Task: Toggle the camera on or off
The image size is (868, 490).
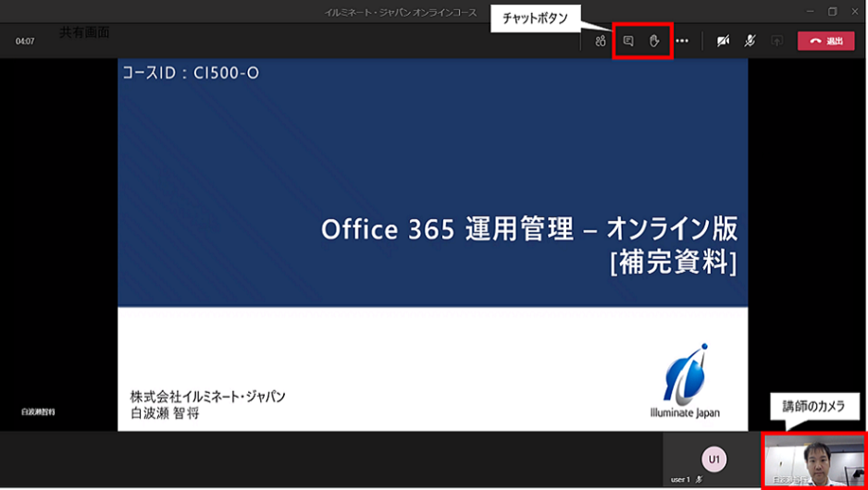Action: 723,41
